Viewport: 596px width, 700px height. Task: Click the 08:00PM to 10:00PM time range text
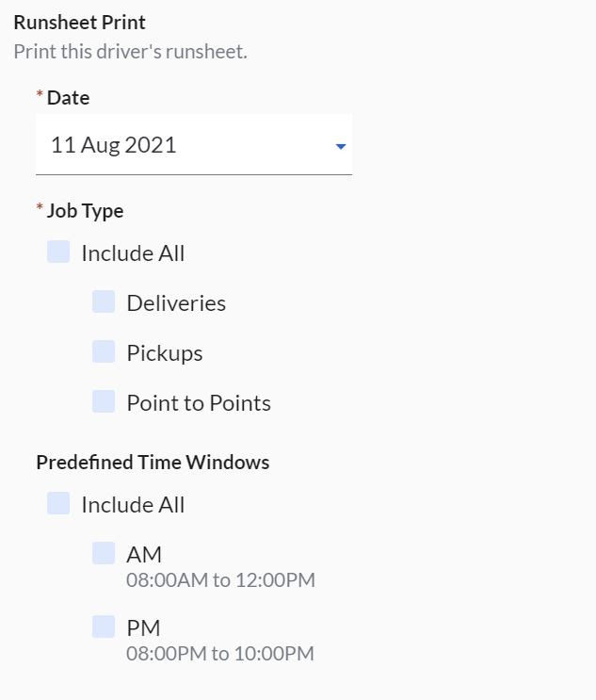(x=220, y=653)
